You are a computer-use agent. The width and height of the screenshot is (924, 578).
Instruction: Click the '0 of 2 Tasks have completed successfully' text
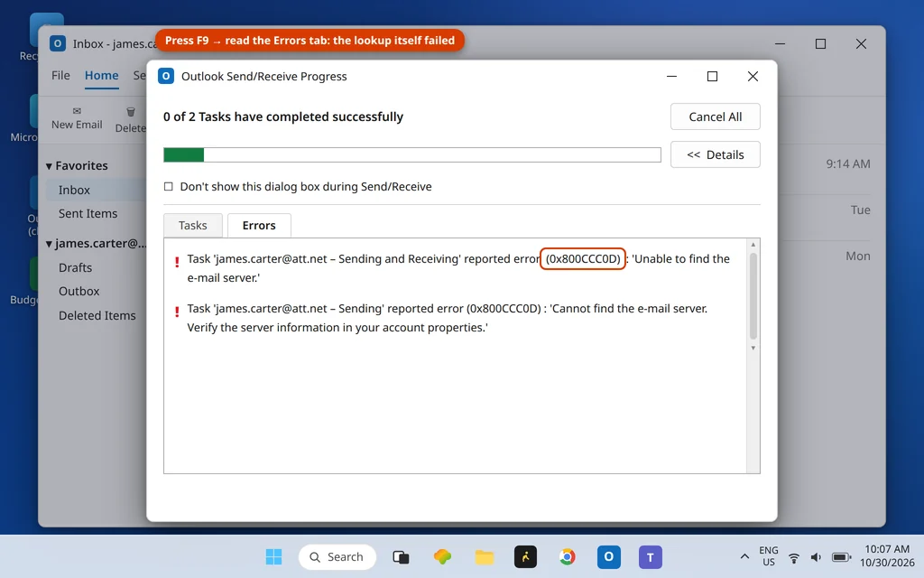tap(283, 117)
